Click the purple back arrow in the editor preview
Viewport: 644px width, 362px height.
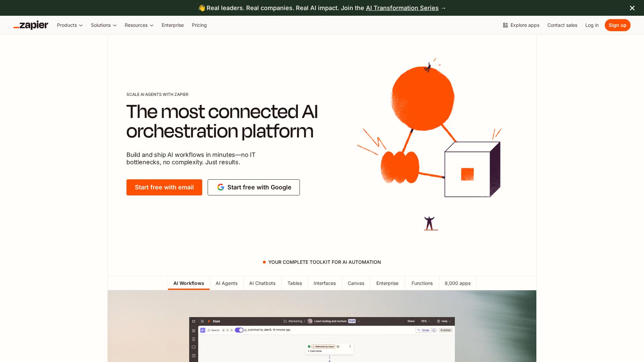(203, 330)
